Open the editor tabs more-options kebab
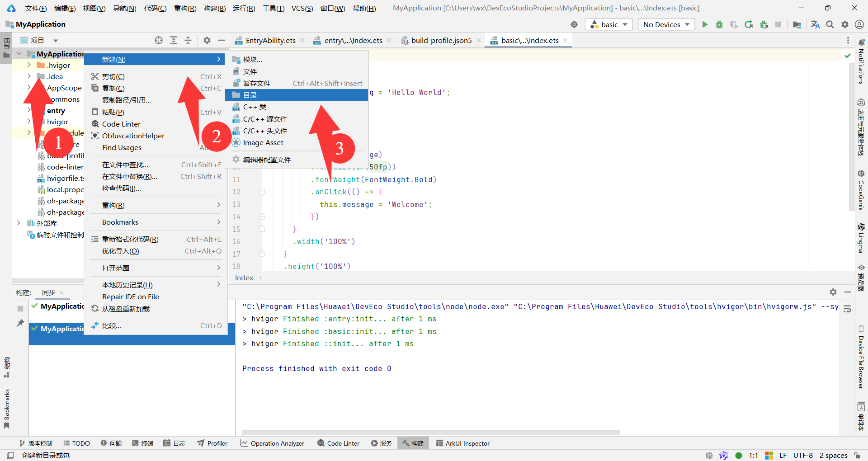This screenshot has height=461, width=868. 848,40
